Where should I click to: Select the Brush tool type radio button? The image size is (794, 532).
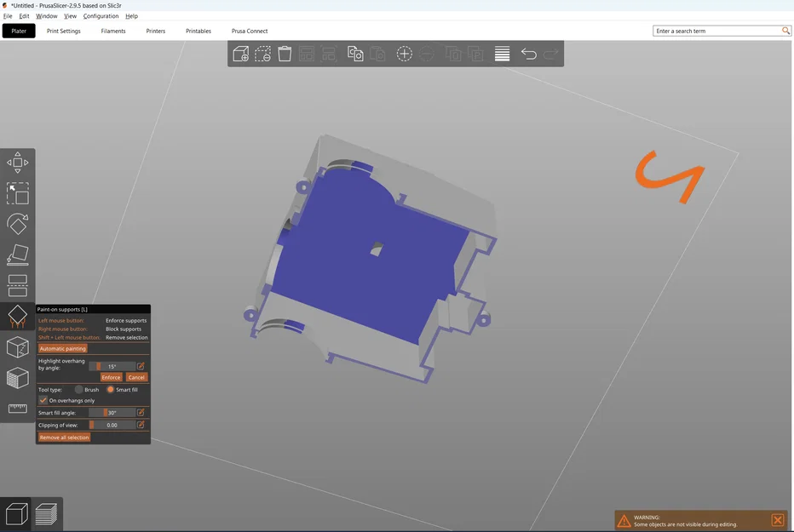click(x=79, y=389)
